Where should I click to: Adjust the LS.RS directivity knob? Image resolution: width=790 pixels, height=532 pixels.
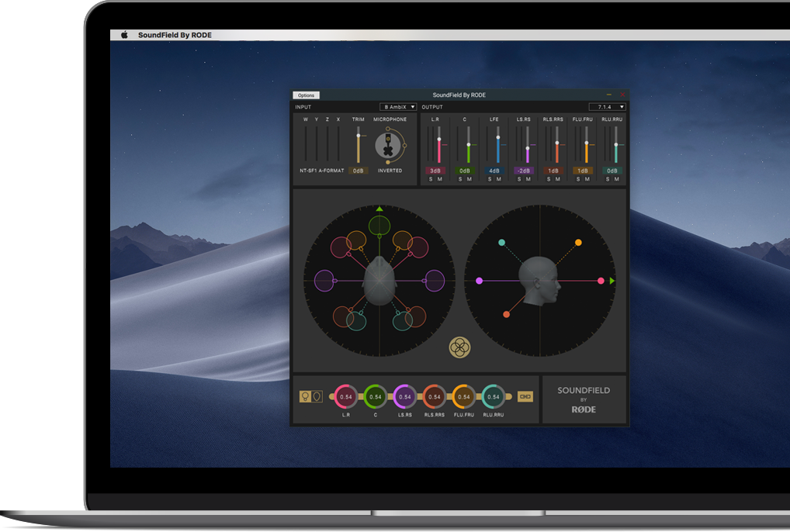[x=404, y=396]
